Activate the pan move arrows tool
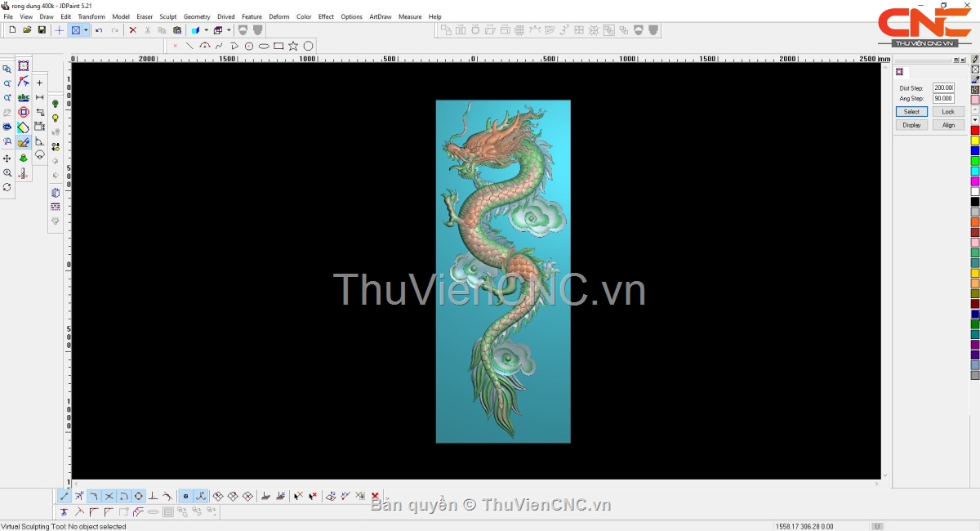 (7, 158)
